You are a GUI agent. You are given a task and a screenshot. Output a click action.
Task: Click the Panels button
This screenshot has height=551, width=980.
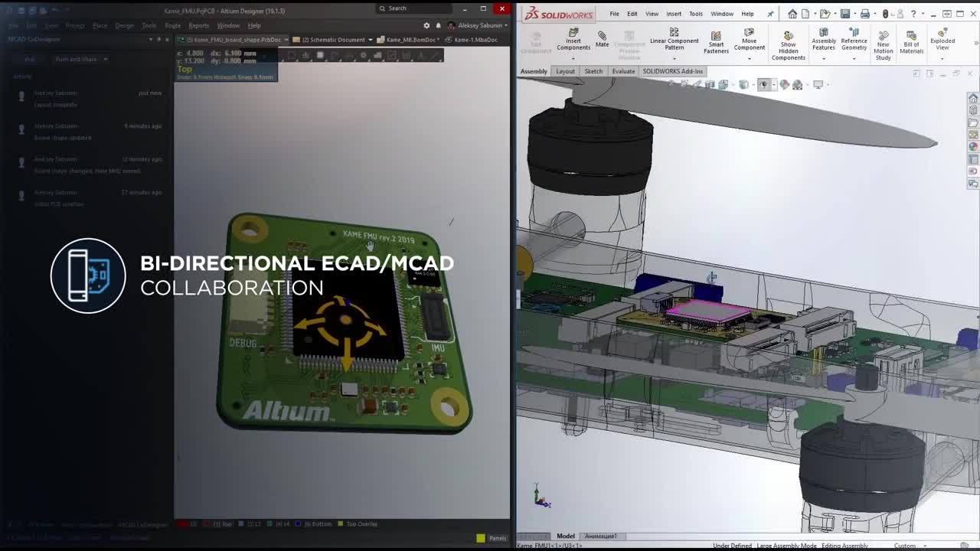point(497,538)
